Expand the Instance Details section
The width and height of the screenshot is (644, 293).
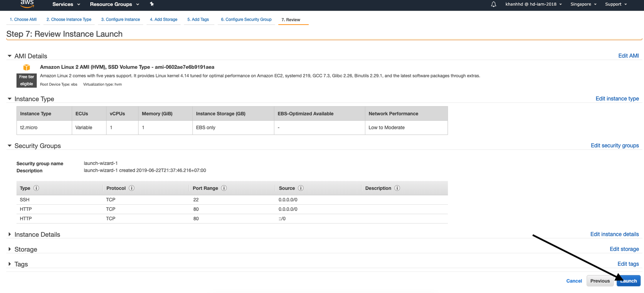tap(10, 234)
